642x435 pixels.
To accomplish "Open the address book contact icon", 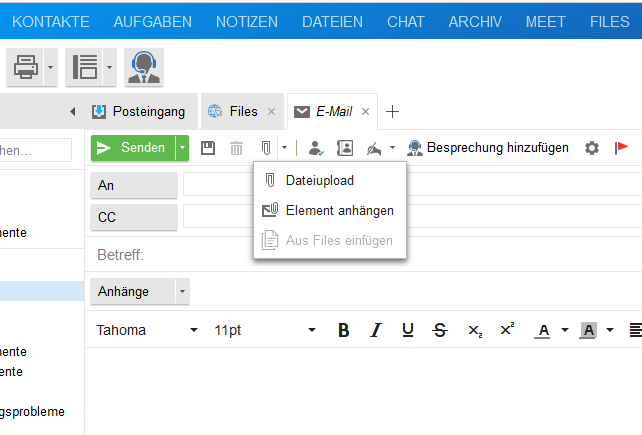I will click(x=345, y=148).
